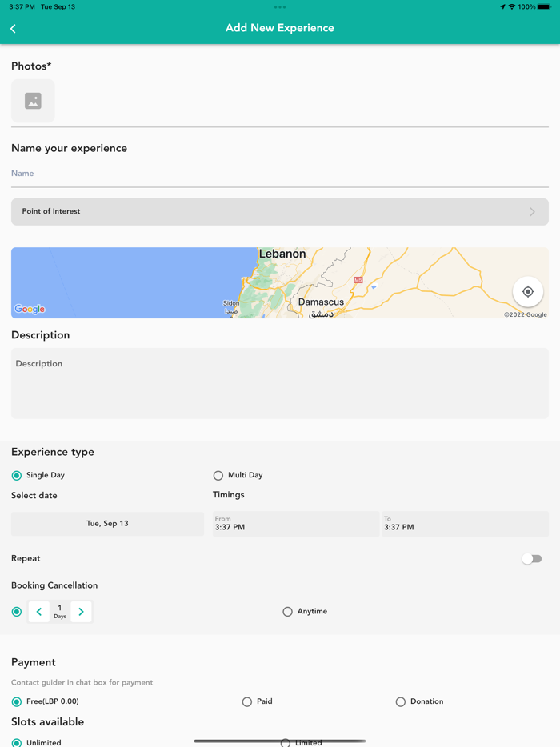Increase cancellation days with right arrow
The width and height of the screenshot is (560, 747).
point(81,612)
